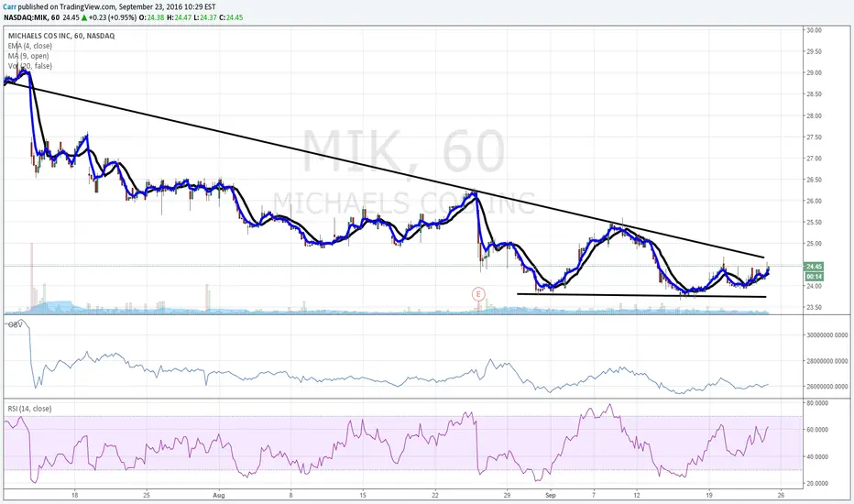Click the Sep month label on time axis
This screenshot has height=504, width=854.
click(551, 495)
